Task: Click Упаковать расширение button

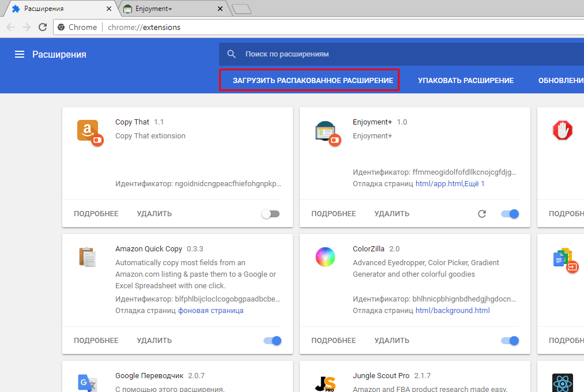Action: (x=466, y=80)
